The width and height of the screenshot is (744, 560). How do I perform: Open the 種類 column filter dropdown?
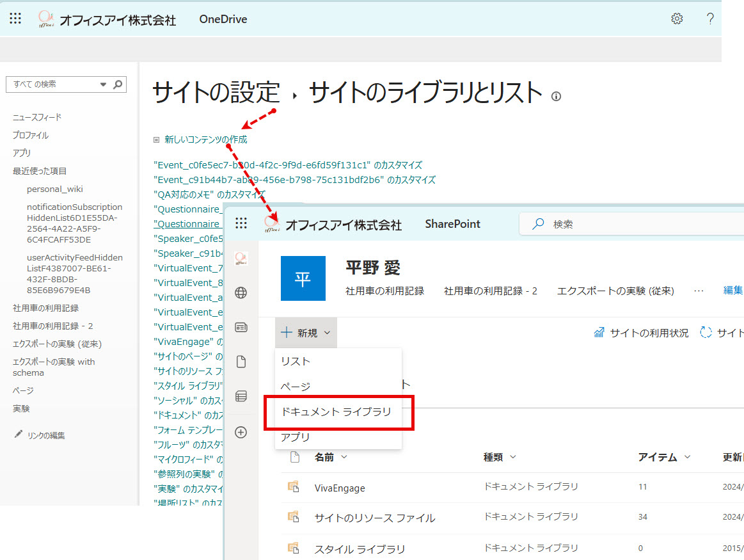point(512,457)
